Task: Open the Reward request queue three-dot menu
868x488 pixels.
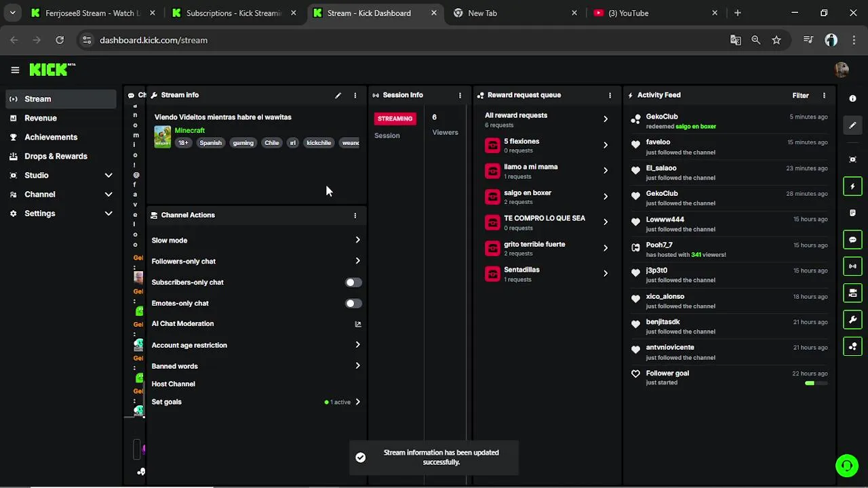Action: (610, 96)
